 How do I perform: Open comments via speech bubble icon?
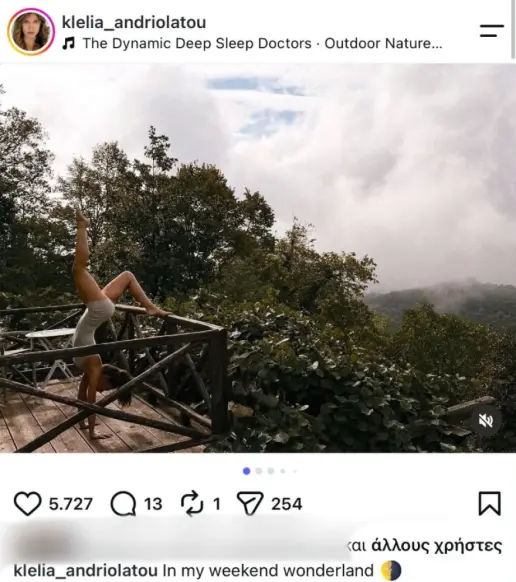[x=123, y=504]
